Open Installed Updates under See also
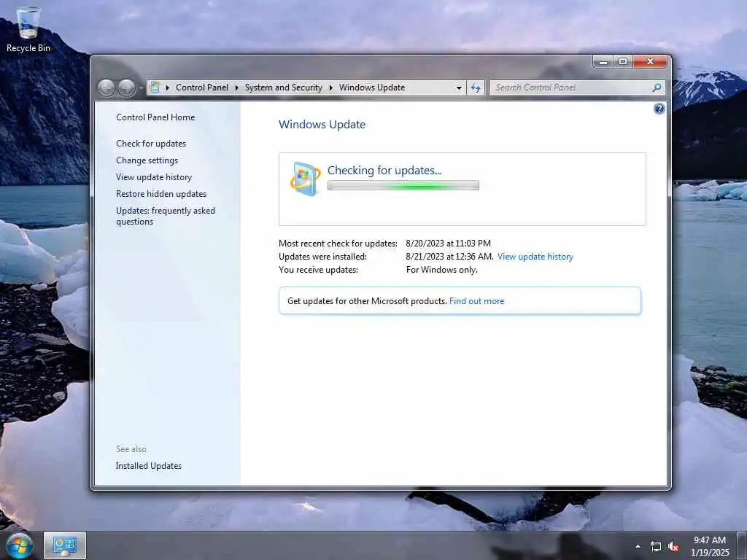The height and width of the screenshot is (560, 747). coord(149,466)
